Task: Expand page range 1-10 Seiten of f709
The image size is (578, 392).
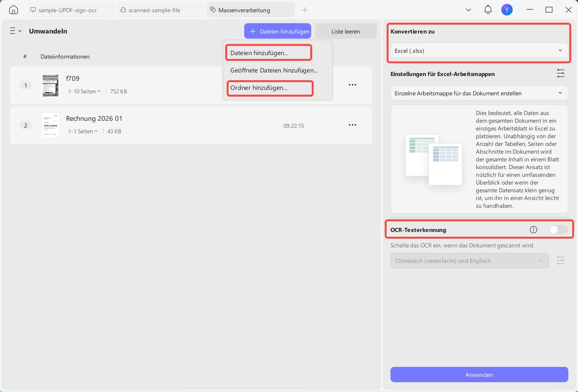Action: click(x=84, y=91)
